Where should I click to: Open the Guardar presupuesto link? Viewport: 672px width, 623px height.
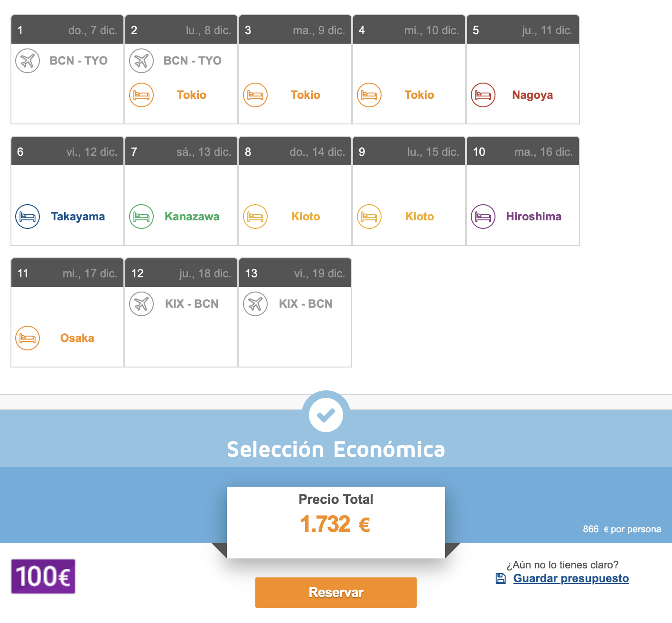[571, 578]
